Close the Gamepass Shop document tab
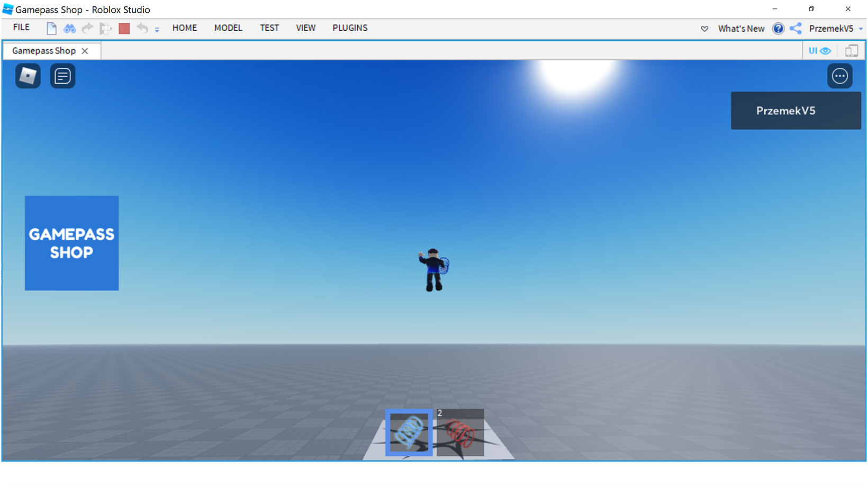Viewport: 868px width, 487px height. 85,51
